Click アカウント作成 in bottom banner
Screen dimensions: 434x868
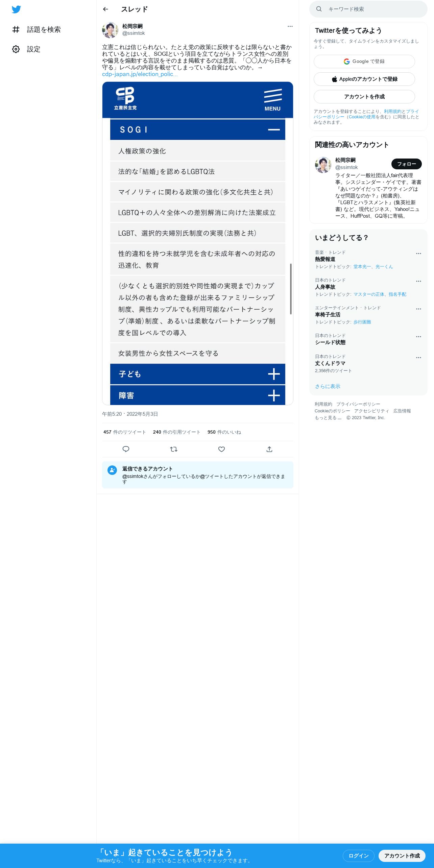coord(402,856)
